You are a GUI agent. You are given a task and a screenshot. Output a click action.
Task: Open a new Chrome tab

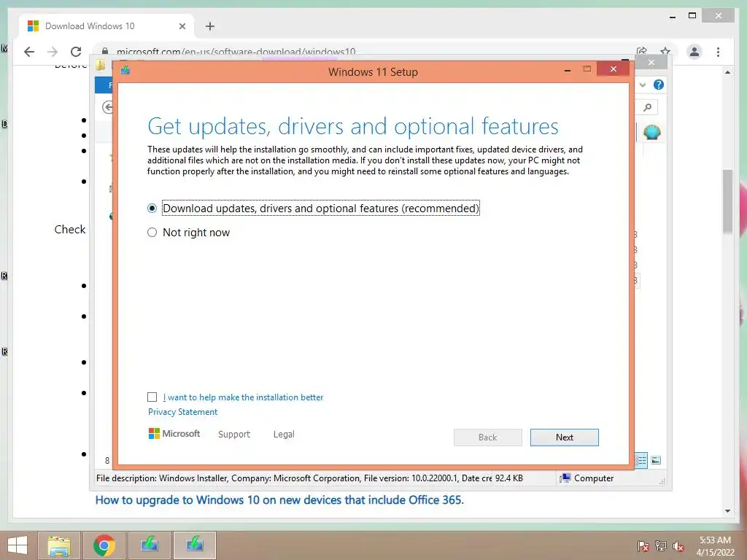[210, 26]
